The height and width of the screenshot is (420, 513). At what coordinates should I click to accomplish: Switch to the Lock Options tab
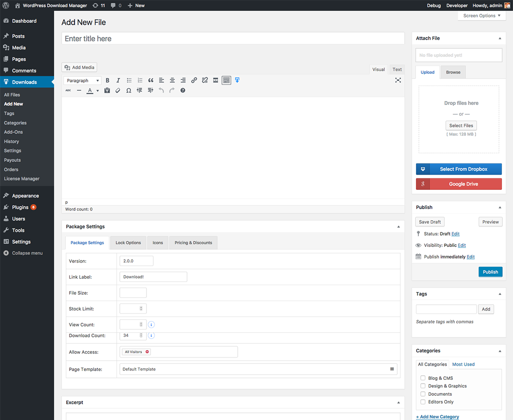coord(128,243)
